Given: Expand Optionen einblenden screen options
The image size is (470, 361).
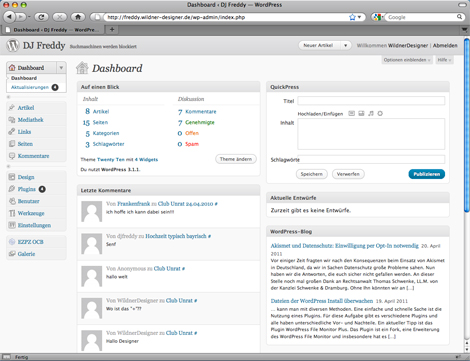Looking at the screenshot, I should 407,60.
